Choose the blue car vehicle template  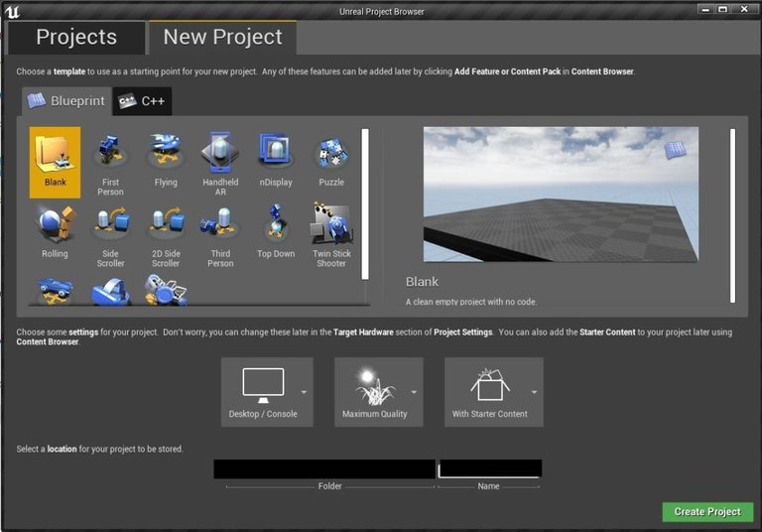click(x=55, y=290)
